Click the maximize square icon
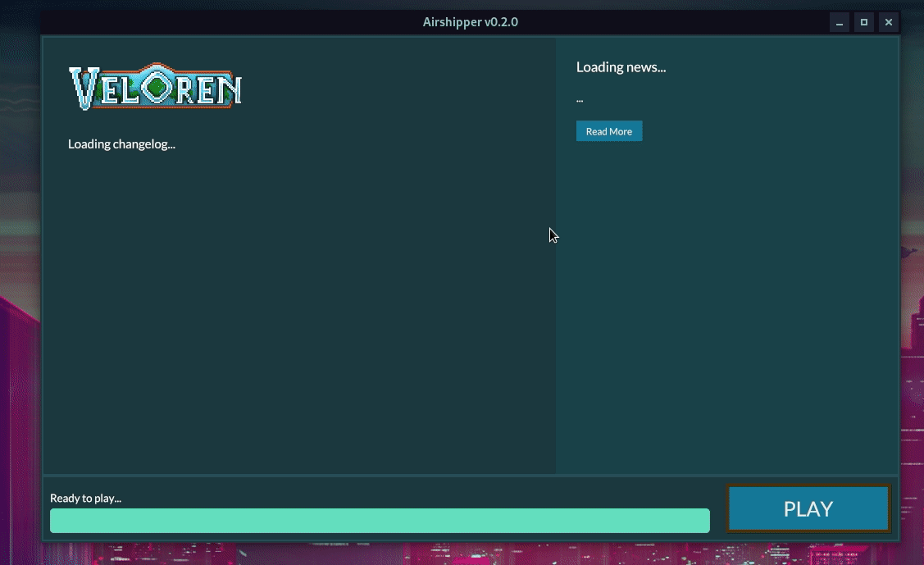The width and height of the screenshot is (924, 565). pos(863,22)
